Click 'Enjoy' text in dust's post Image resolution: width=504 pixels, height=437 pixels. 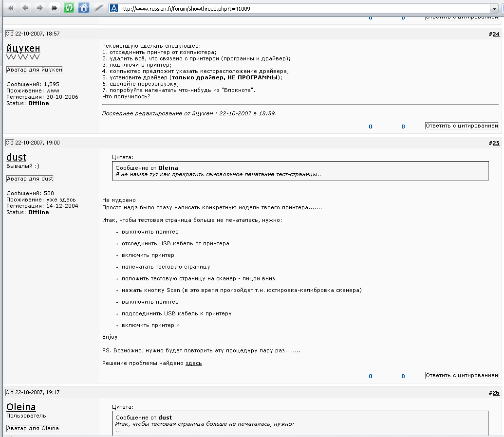click(110, 337)
